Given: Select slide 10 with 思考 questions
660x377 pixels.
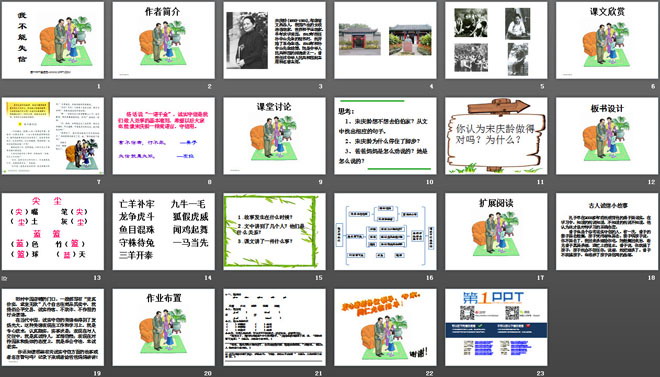Looking at the screenshot, I should tap(385, 136).
